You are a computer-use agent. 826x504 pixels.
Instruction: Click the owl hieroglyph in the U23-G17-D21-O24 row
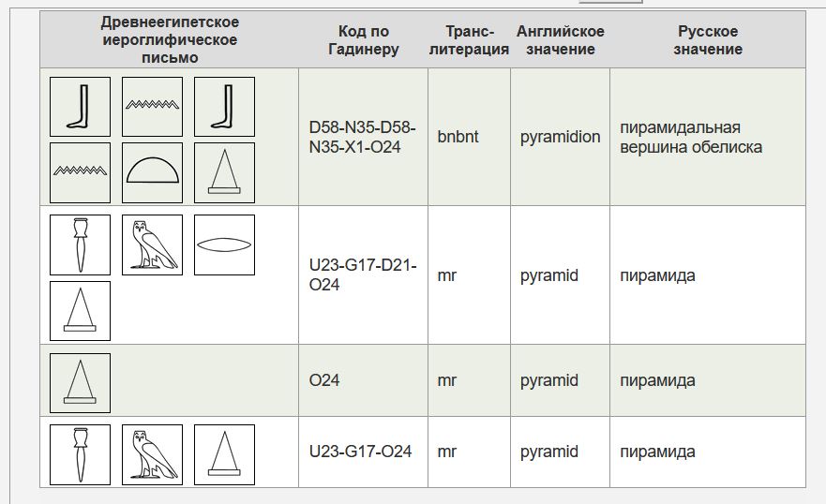tap(152, 245)
